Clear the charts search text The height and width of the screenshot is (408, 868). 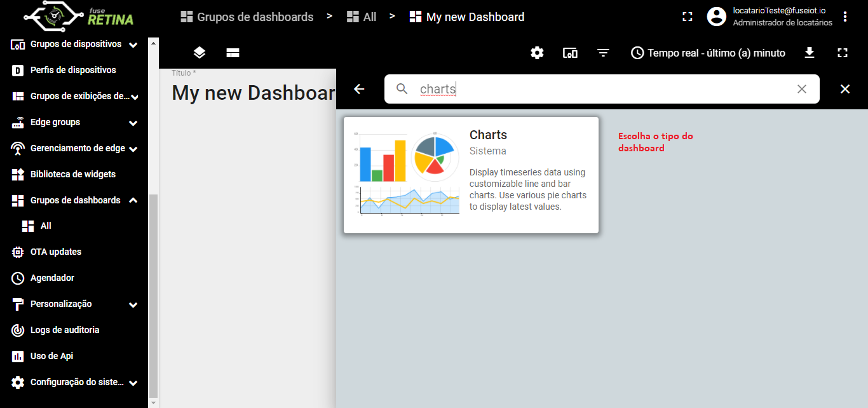pyautogui.click(x=802, y=89)
